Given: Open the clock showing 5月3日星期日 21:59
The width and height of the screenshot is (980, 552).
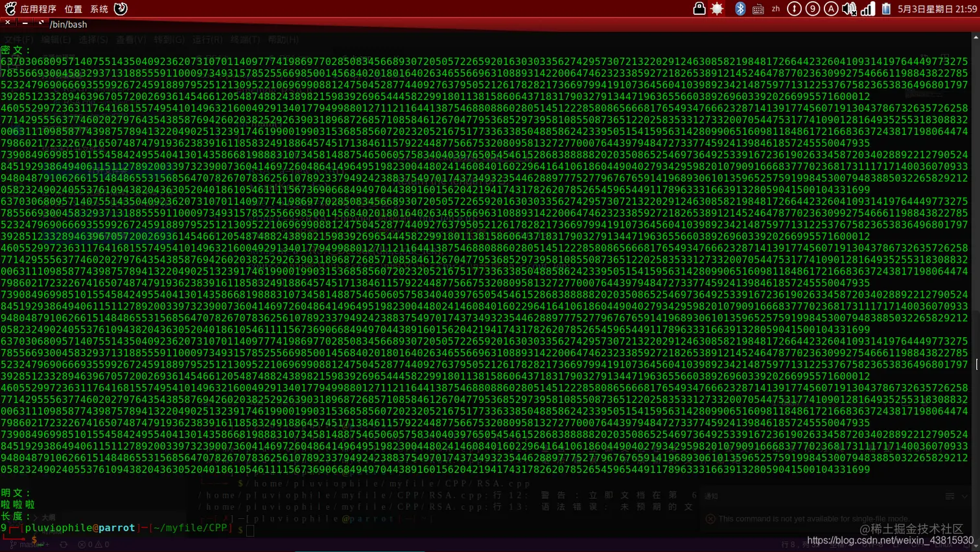Looking at the screenshot, I should click(x=937, y=9).
